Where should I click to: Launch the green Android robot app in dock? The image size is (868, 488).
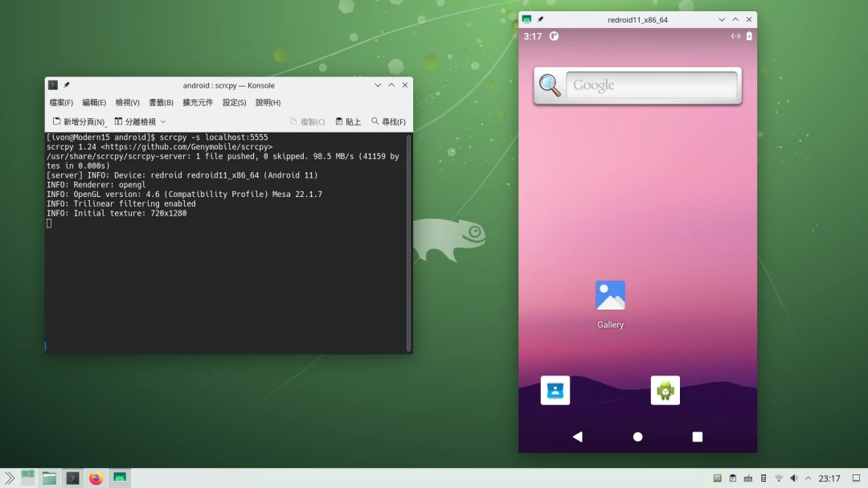click(665, 391)
